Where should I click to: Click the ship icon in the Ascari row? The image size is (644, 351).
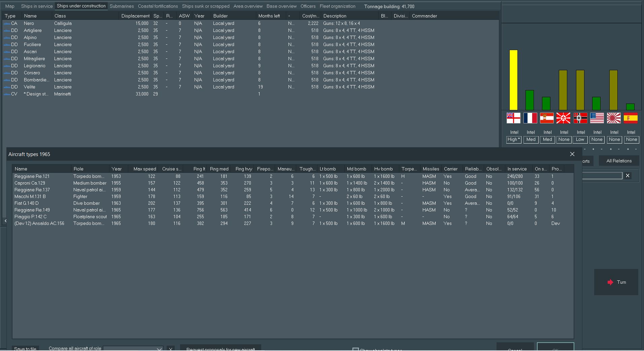[7, 52]
